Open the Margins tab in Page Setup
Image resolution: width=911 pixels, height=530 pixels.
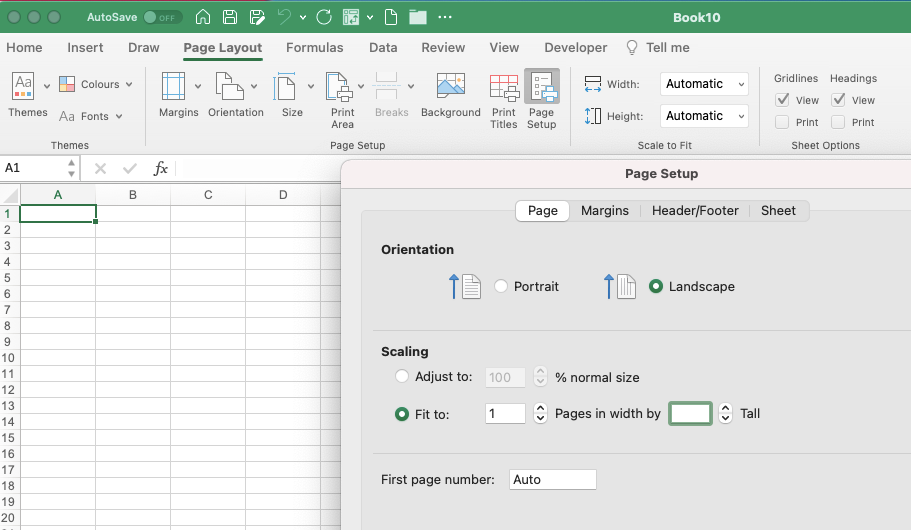pyautogui.click(x=605, y=210)
